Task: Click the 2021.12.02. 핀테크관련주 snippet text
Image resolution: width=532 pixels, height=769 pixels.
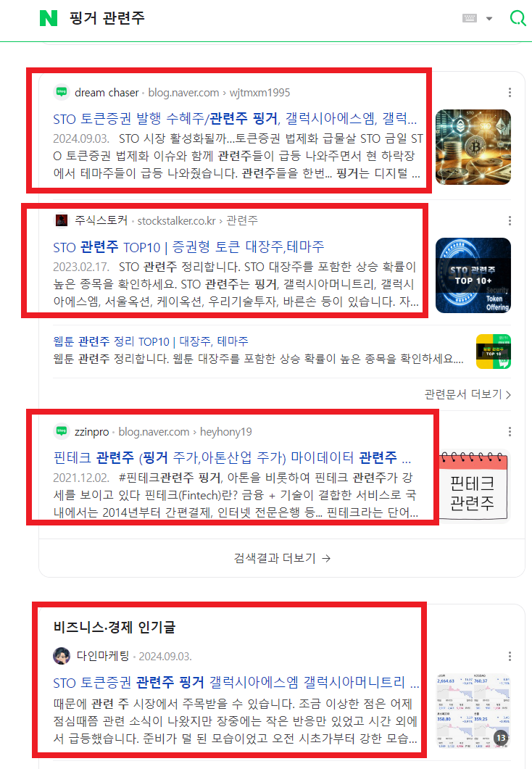Action: pyautogui.click(x=236, y=495)
